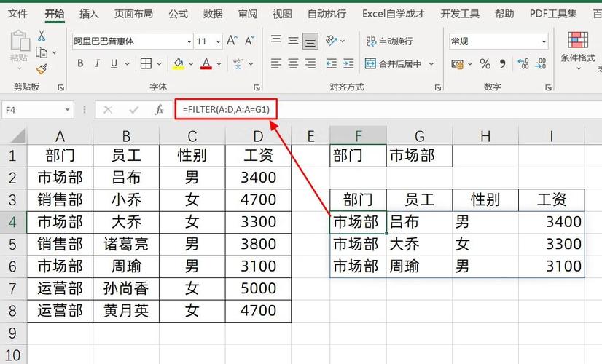Apply Percent Style number format

(485, 64)
